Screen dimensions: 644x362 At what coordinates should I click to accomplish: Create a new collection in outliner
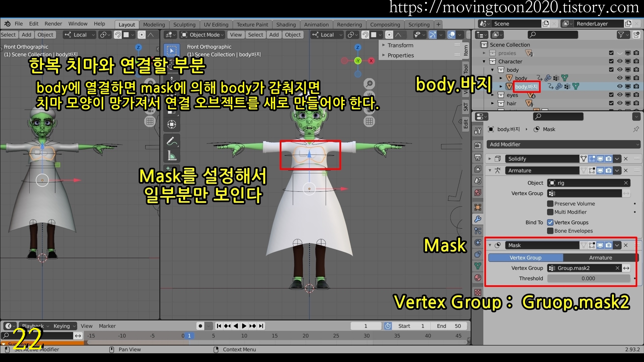636,35
